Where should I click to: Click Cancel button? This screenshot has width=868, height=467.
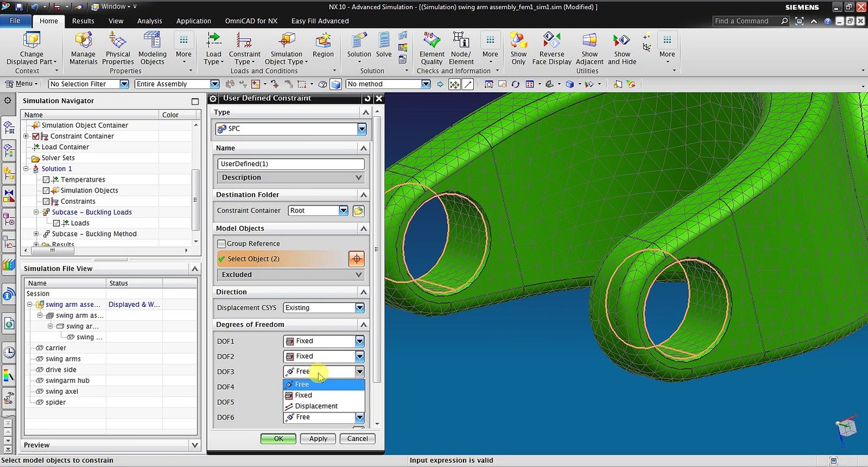pos(357,439)
